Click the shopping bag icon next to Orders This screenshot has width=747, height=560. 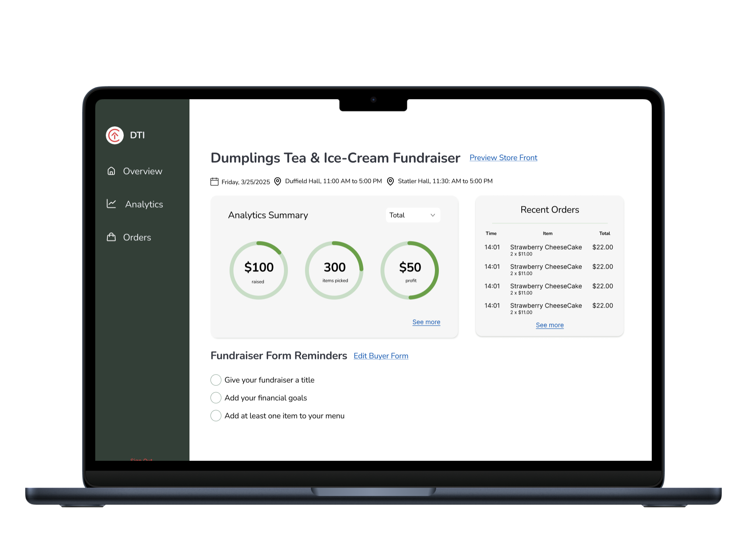click(x=111, y=236)
